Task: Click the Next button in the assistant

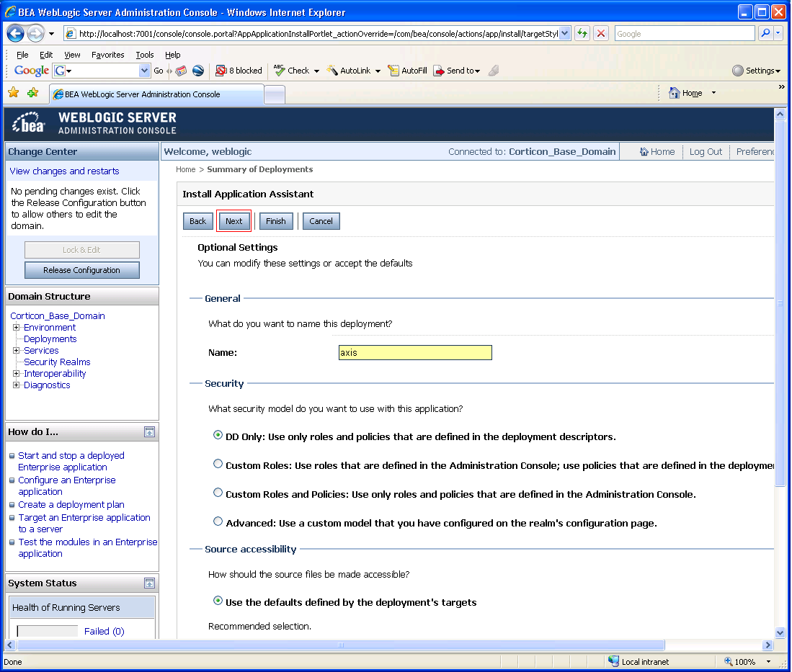Action: tap(234, 221)
